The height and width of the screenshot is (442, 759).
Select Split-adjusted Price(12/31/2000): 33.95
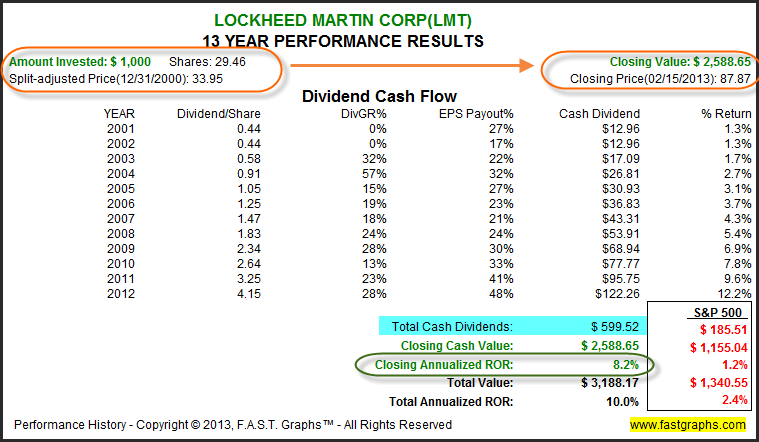[116, 79]
